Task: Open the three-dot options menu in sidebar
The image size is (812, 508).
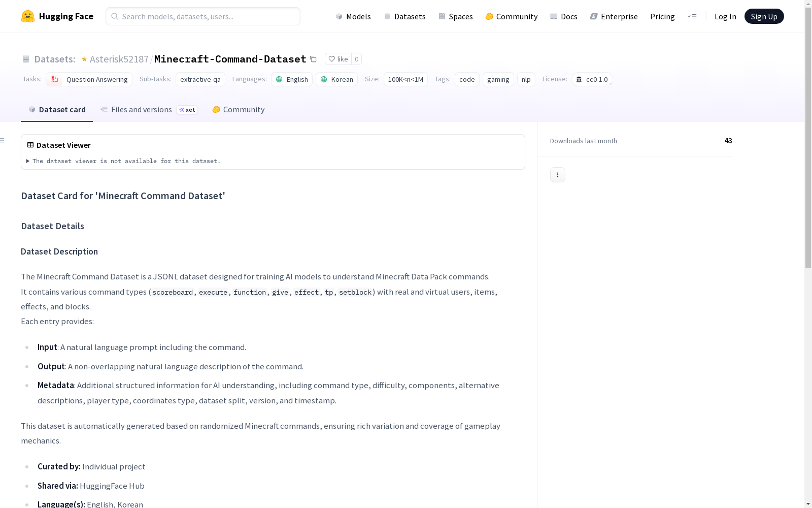Action: pyautogui.click(x=558, y=175)
